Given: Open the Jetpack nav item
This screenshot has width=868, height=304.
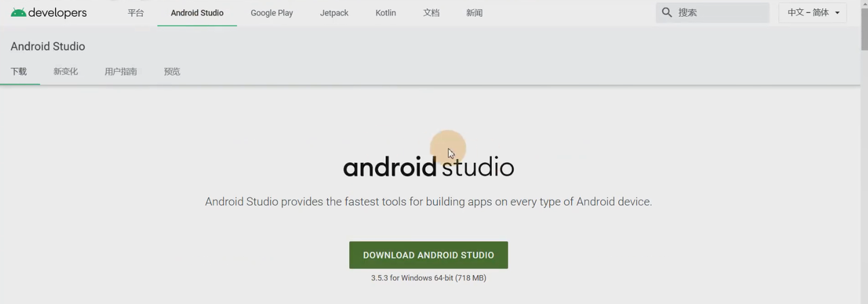Looking at the screenshot, I should 334,13.
